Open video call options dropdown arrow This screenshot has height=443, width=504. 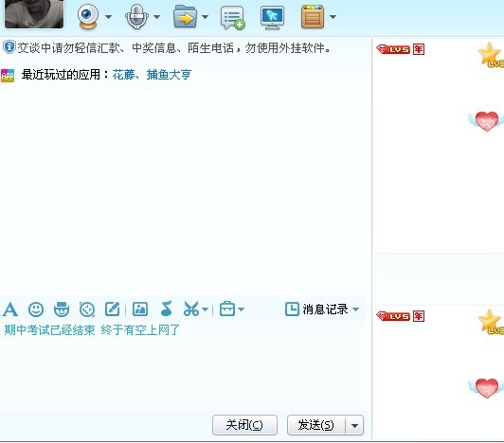tap(108, 17)
